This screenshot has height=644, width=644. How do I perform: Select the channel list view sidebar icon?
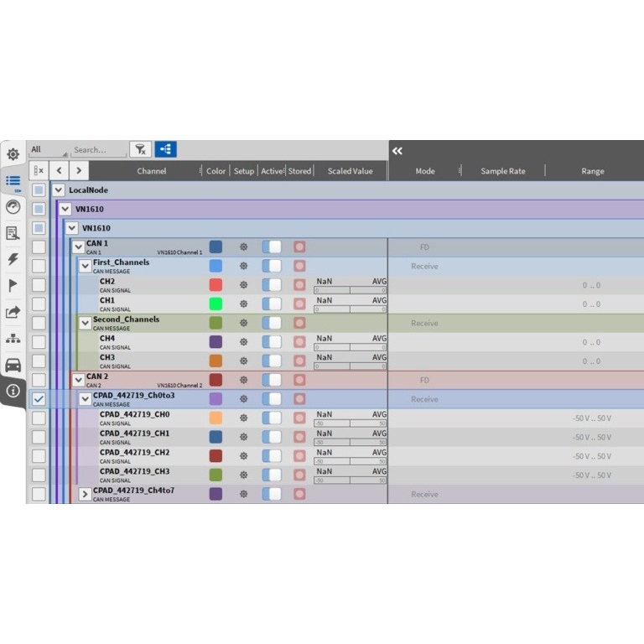point(13,181)
